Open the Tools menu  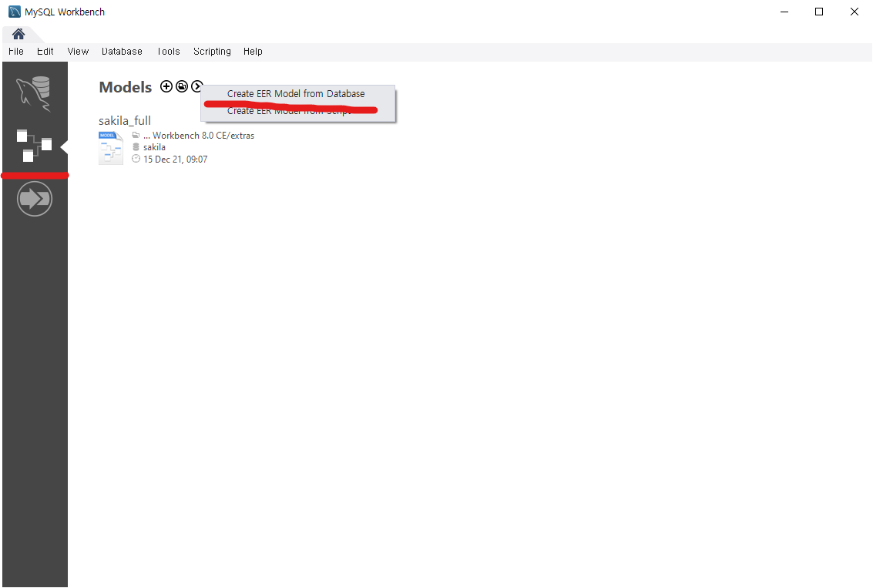click(168, 51)
